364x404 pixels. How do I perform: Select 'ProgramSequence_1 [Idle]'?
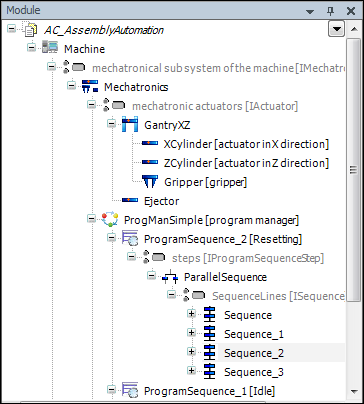tap(209, 391)
